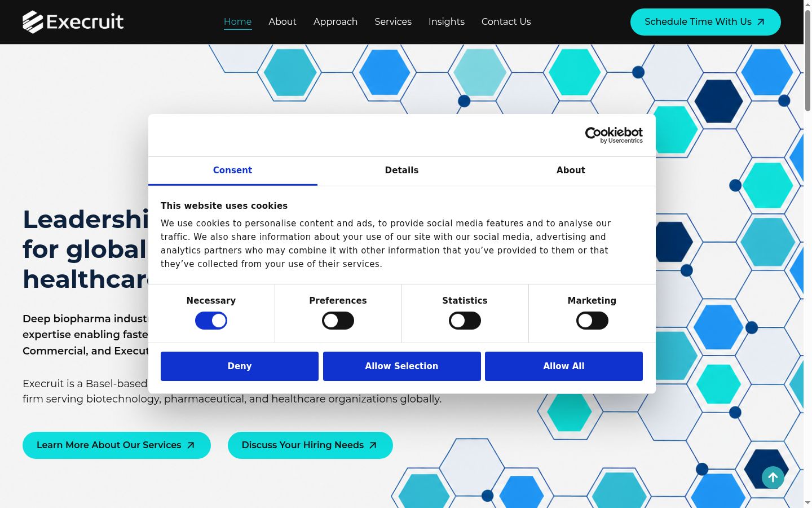The image size is (812, 508).
Task: Click the page vertical scrollbar thumb
Action: click(x=807, y=59)
